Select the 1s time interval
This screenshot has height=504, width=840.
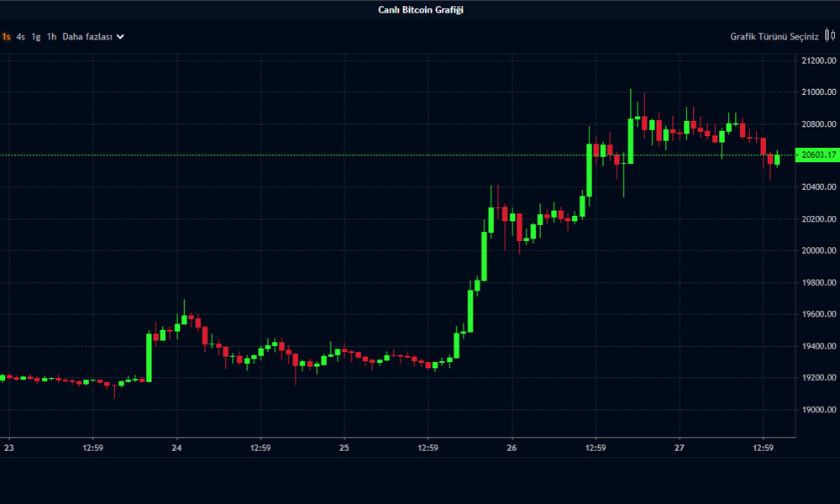(6, 37)
